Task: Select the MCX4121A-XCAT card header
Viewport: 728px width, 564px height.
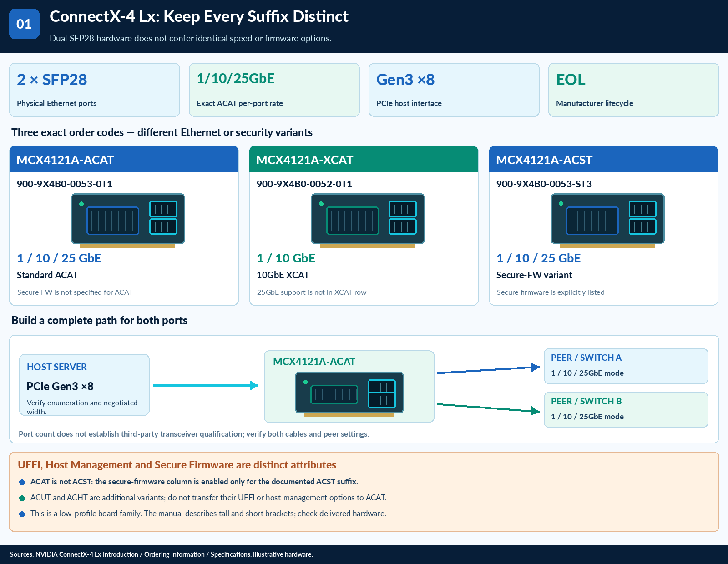Action: coord(364,159)
